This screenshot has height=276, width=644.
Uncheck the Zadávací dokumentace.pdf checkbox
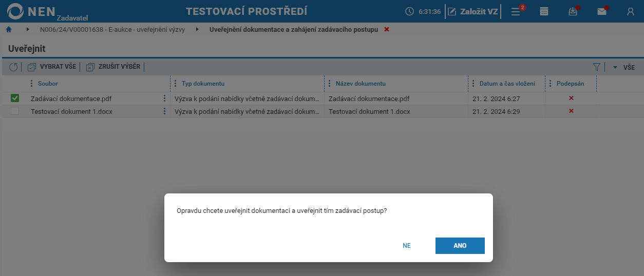(15, 98)
